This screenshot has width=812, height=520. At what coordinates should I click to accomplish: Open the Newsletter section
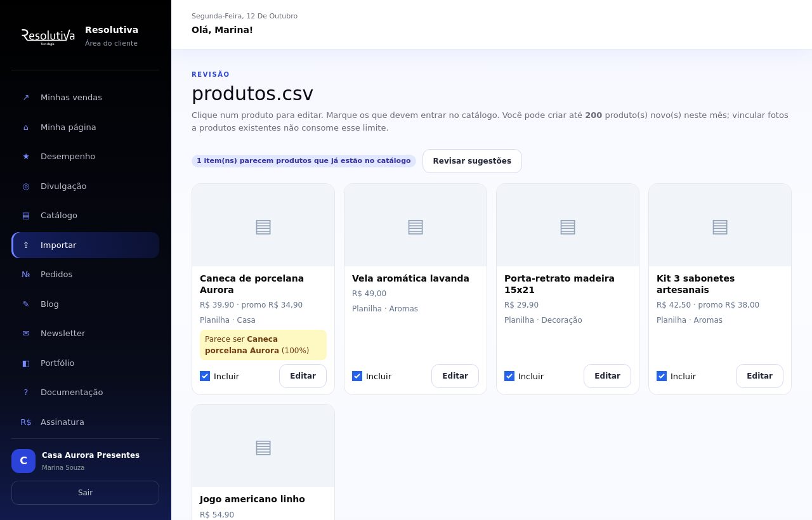pyautogui.click(x=85, y=334)
